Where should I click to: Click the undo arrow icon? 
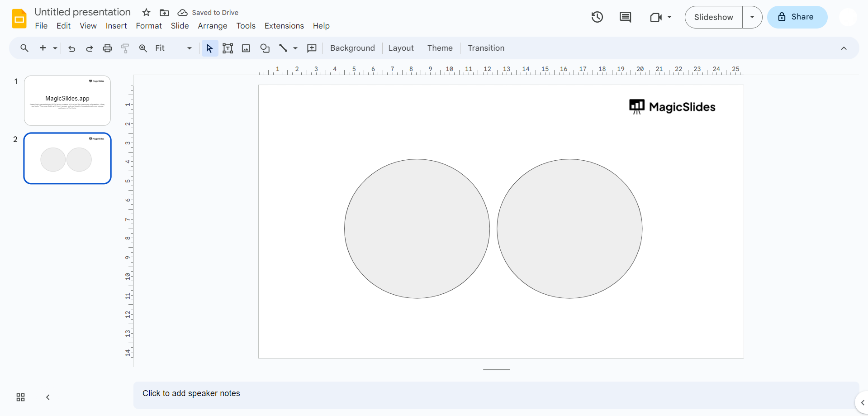pyautogui.click(x=71, y=48)
